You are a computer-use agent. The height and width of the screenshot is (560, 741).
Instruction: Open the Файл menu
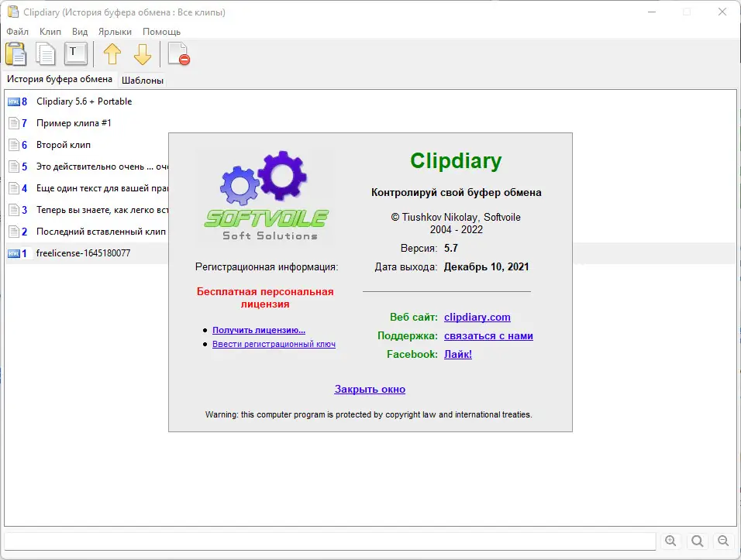(18, 32)
